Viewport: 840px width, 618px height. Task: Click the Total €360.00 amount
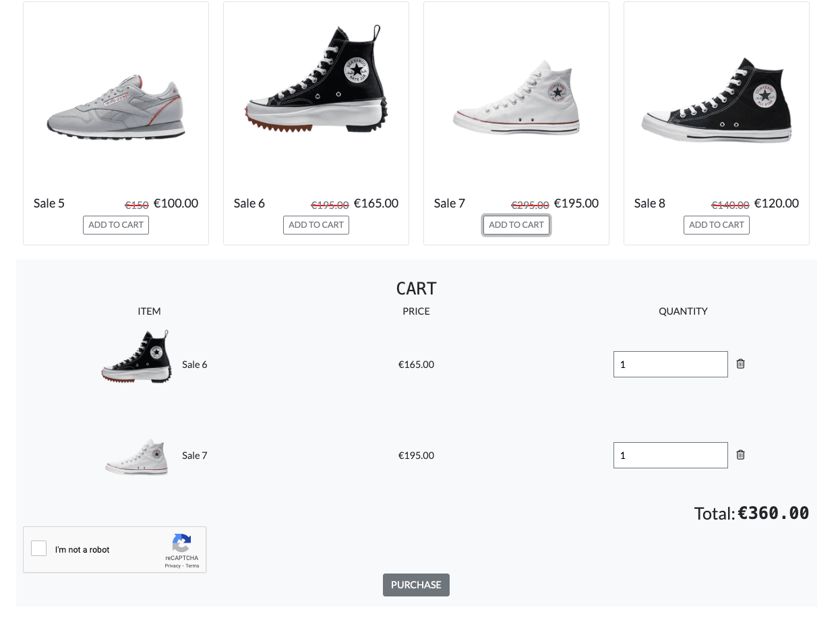[773, 513]
